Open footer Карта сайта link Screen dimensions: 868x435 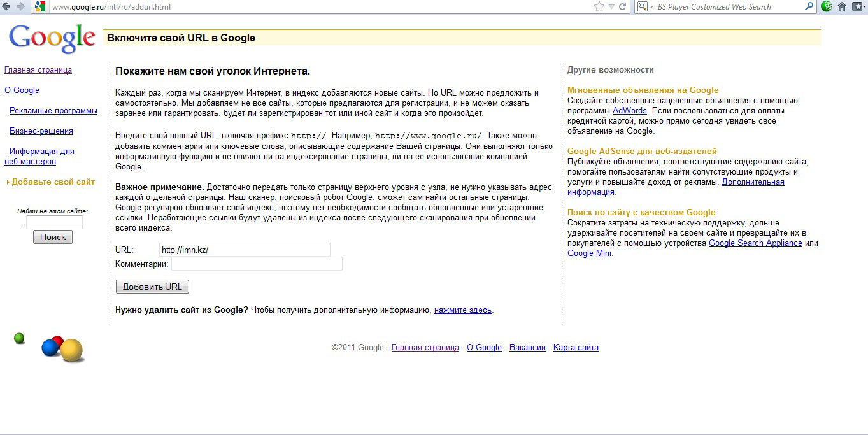click(576, 348)
